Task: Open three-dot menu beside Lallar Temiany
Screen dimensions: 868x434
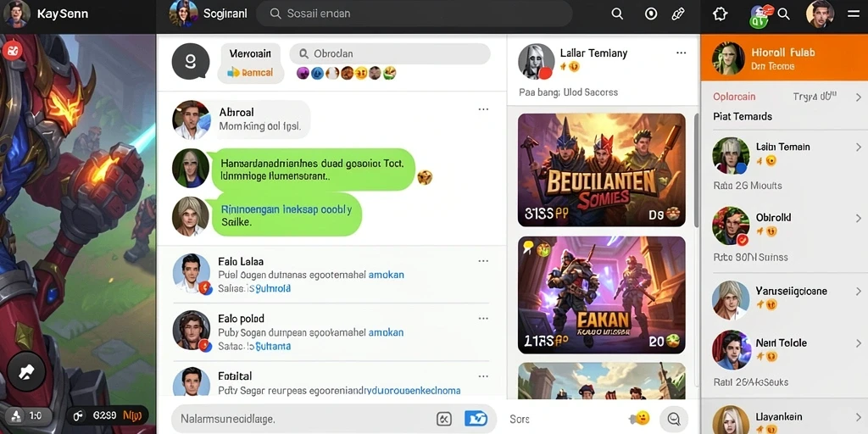Action: tap(682, 53)
